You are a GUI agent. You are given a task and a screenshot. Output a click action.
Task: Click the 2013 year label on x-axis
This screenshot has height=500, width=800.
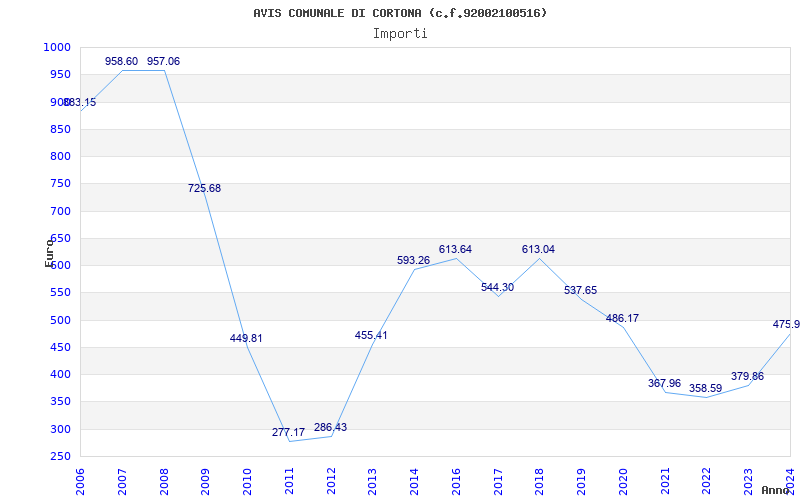click(x=373, y=481)
